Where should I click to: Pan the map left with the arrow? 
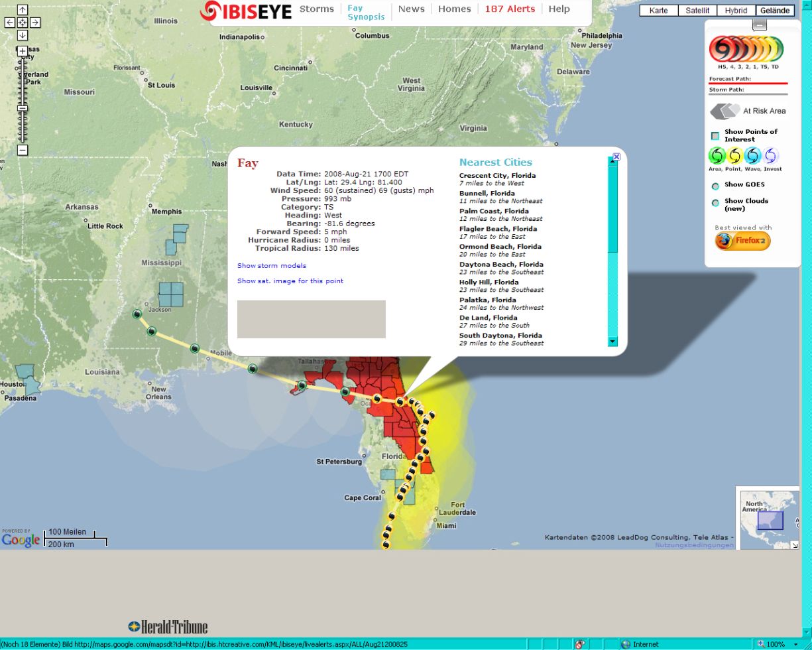pyautogui.click(x=10, y=23)
